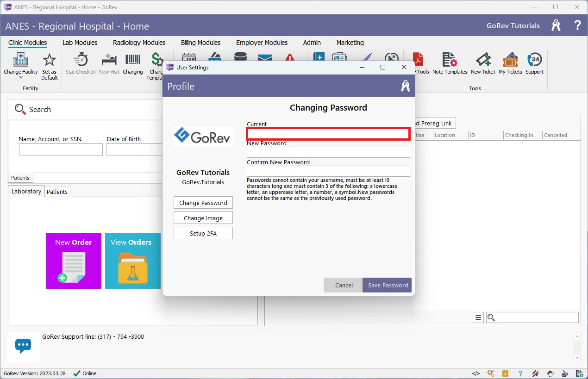Open the hamburger list menu button
The height and width of the screenshot is (379, 588).
click(478, 317)
